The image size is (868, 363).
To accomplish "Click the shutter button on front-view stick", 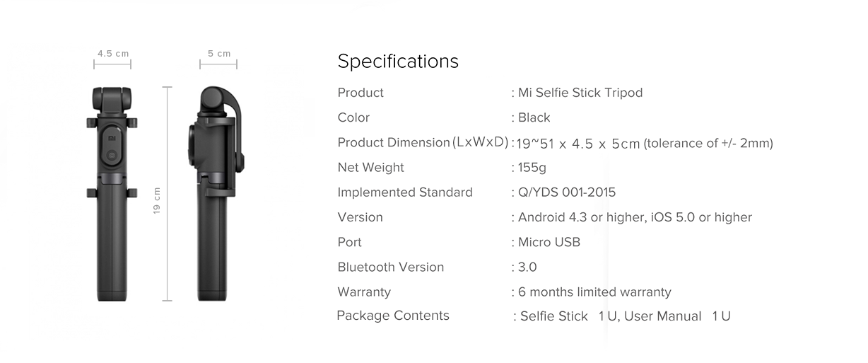I will (x=112, y=154).
